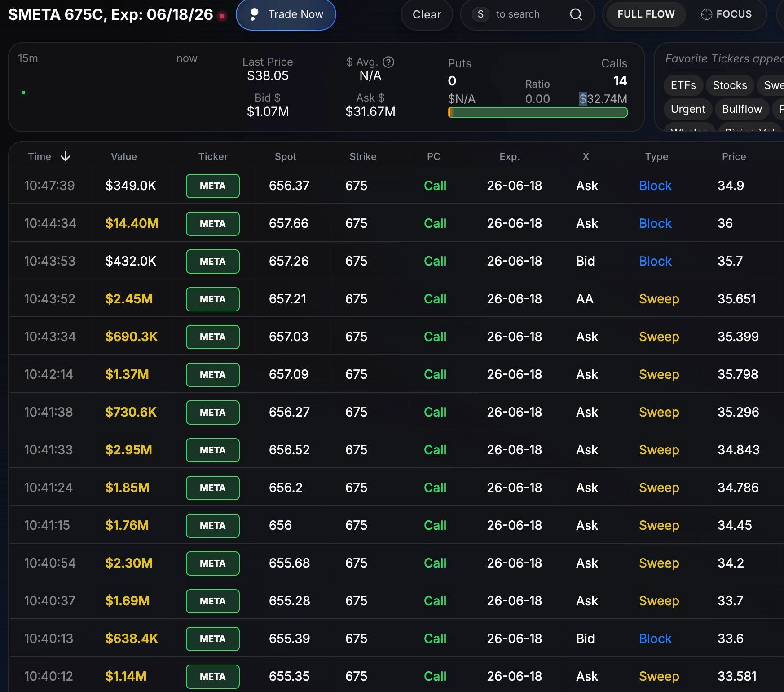The width and height of the screenshot is (784, 692).
Task: Sort the table by Price column
Action: click(x=733, y=156)
